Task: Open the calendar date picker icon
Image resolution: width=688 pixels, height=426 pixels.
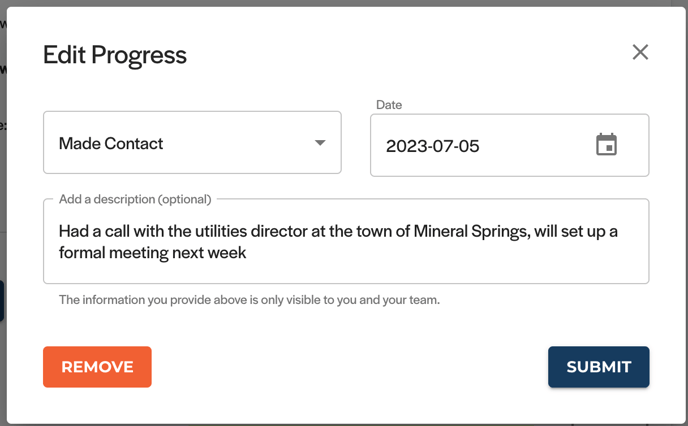Action: [606, 145]
